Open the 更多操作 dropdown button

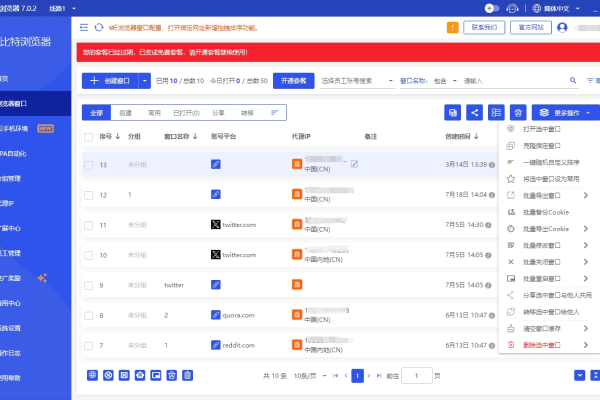566,113
